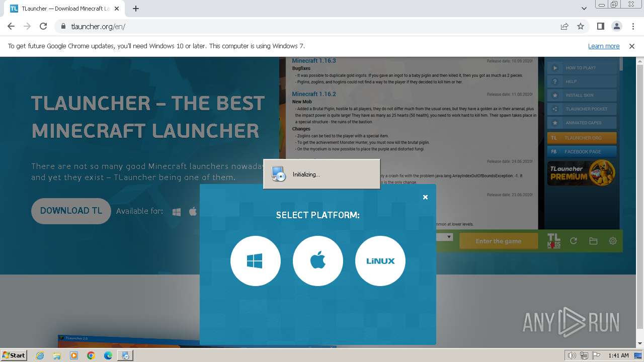644x362 pixels.
Task: Go back to the previous page
Action: (11, 26)
